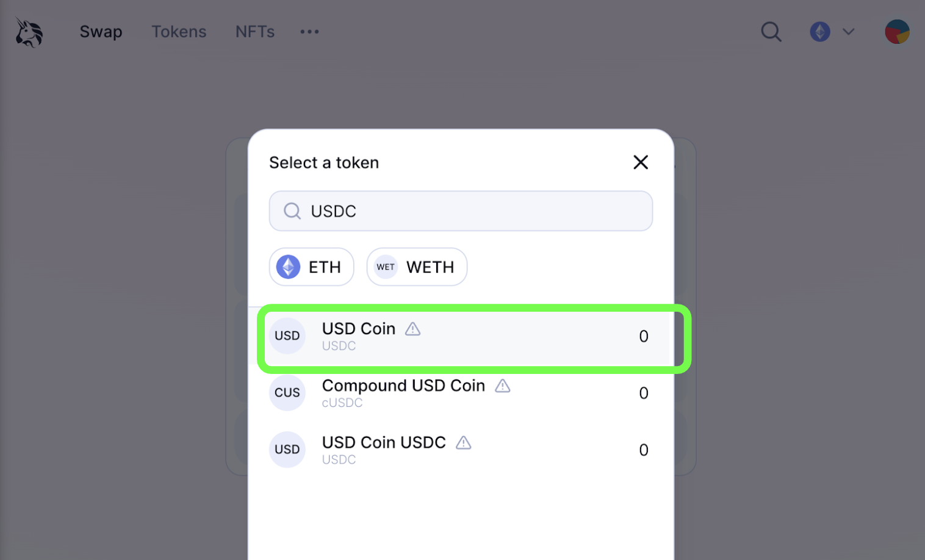Close the Select a token dialog
This screenshot has width=925, height=560.
point(641,162)
